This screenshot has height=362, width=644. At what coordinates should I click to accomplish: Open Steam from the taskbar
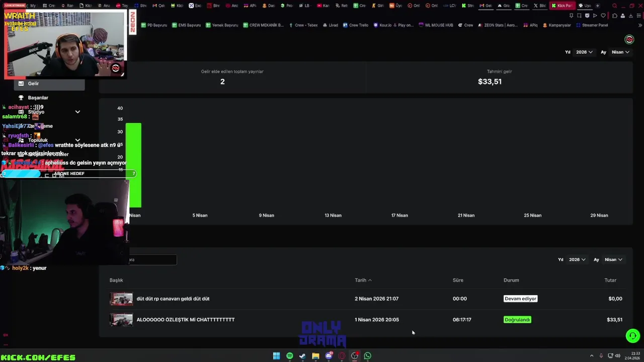[302, 356]
